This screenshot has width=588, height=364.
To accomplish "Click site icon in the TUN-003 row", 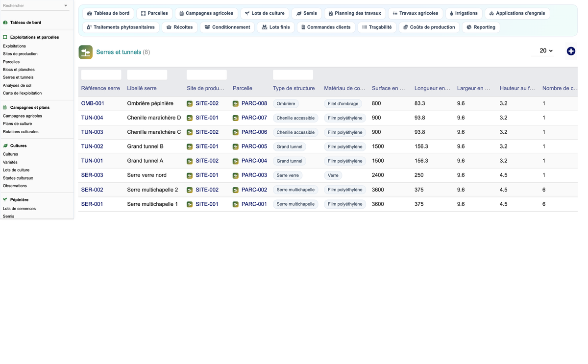I will coord(190,132).
